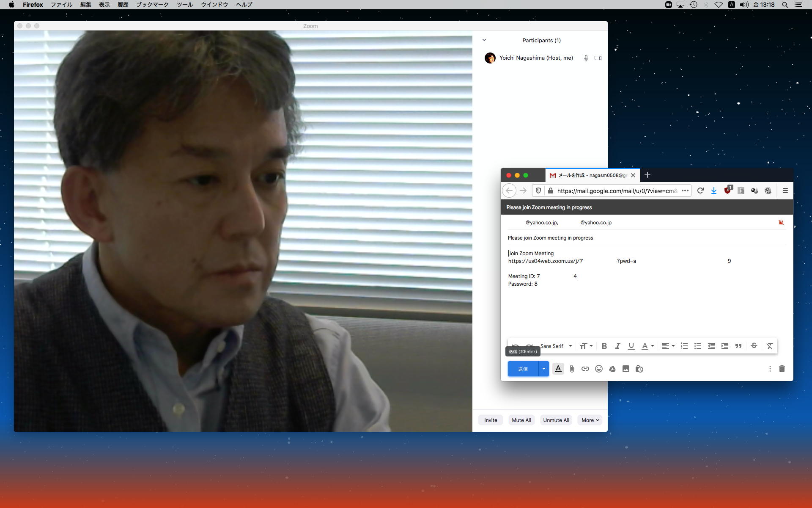Toggle confidential mode lock-clock icon

point(639,369)
